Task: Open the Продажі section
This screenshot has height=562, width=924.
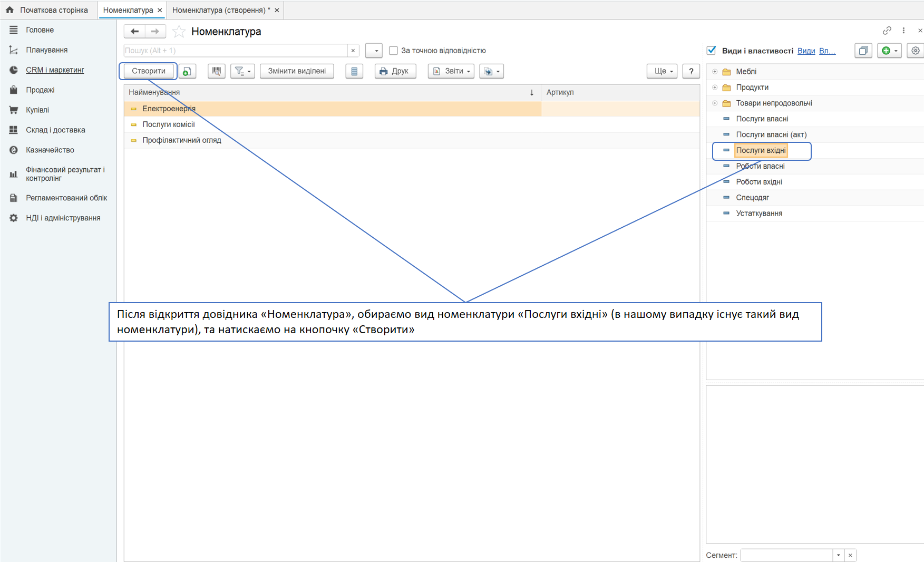Action: (40, 90)
